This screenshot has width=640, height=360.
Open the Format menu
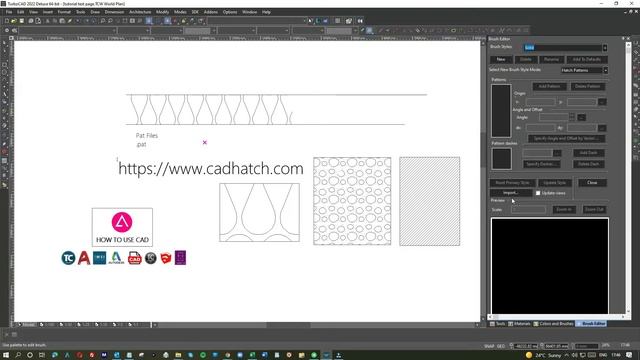64,12
